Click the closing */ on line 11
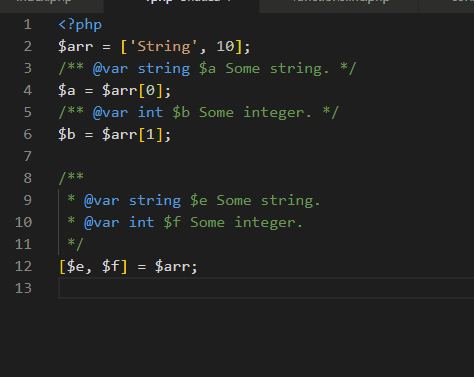The image size is (474, 377). tap(75, 244)
